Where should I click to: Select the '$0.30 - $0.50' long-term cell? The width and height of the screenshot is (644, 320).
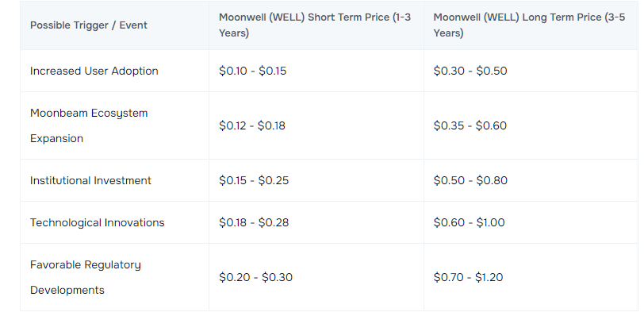point(470,71)
